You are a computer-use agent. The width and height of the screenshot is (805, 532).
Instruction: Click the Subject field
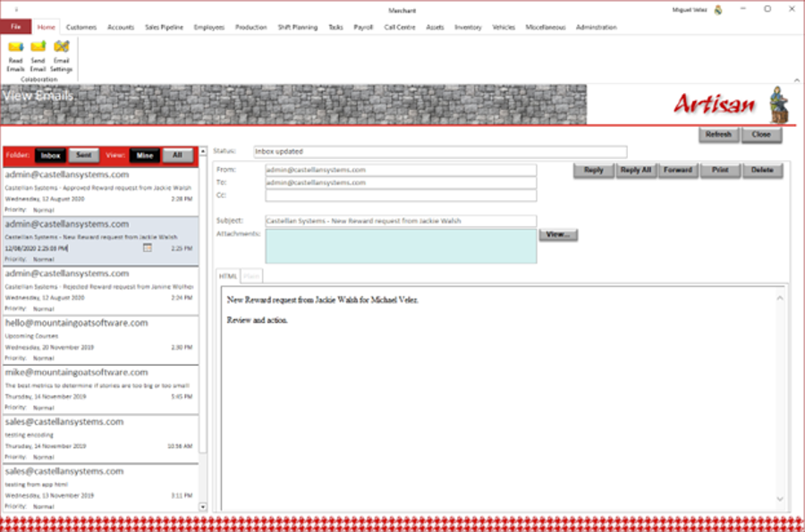click(x=401, y=221)
